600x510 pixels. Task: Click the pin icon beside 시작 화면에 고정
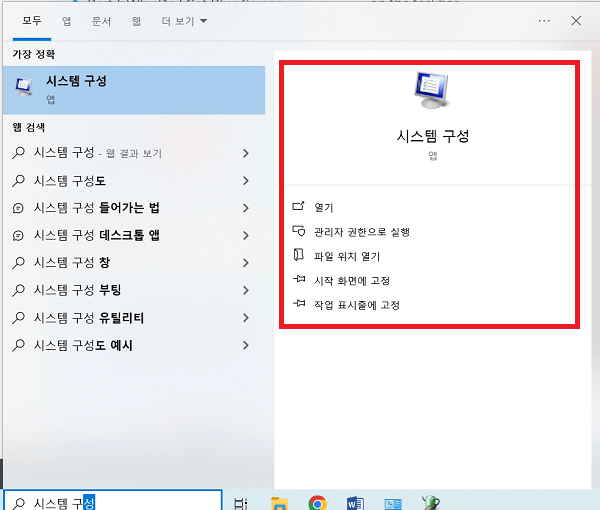298,279
